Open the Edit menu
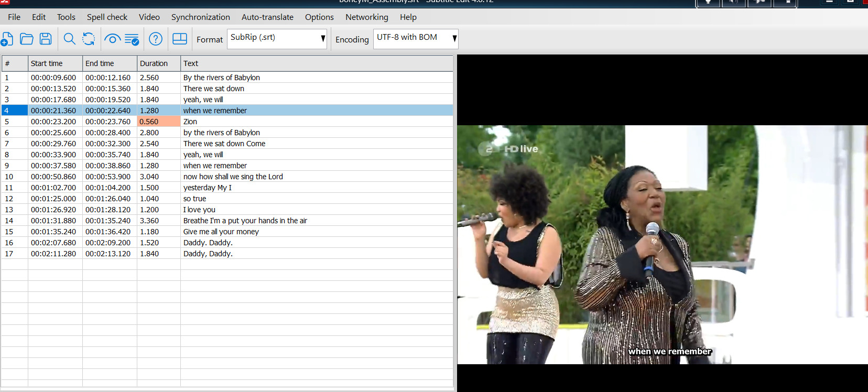This screenshot has height=392, width=868. (x=39, y=17)
